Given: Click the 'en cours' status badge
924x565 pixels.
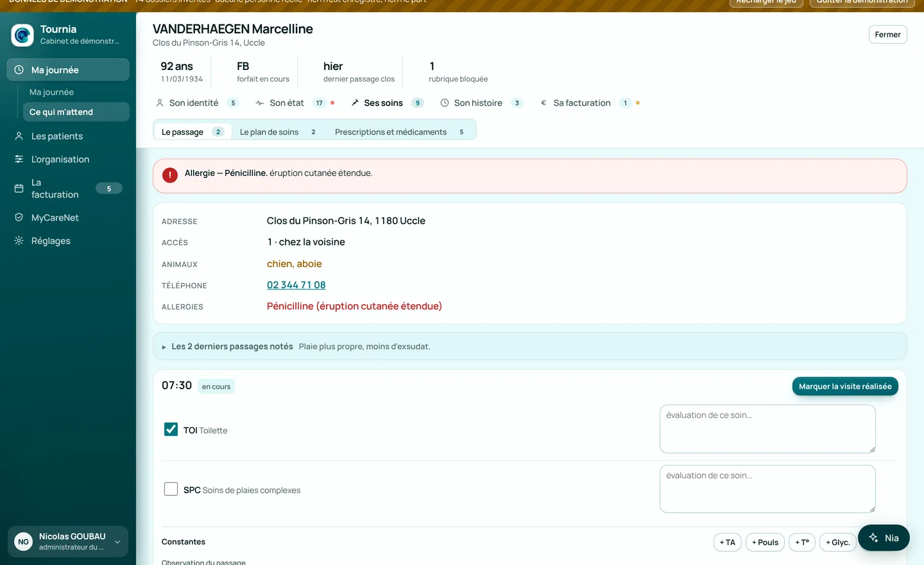Looking at the screenshot, I should click(x=216, y=387).
